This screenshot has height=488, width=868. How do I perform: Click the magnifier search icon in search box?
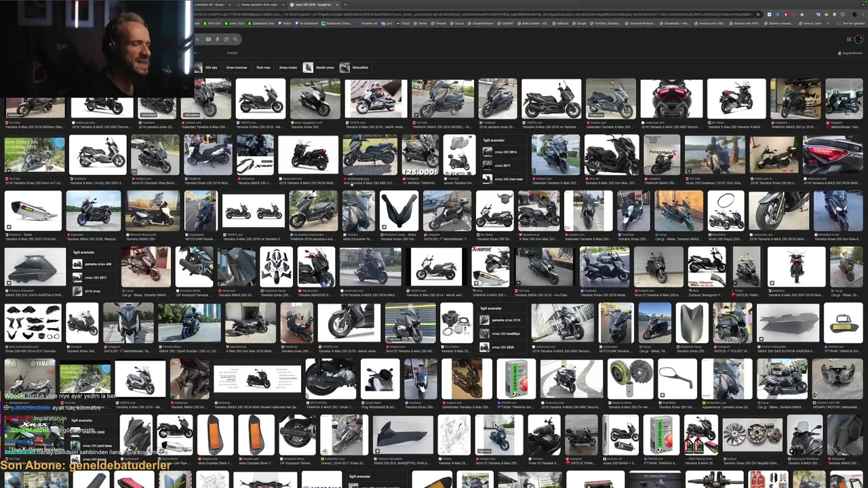pos(235,39)
